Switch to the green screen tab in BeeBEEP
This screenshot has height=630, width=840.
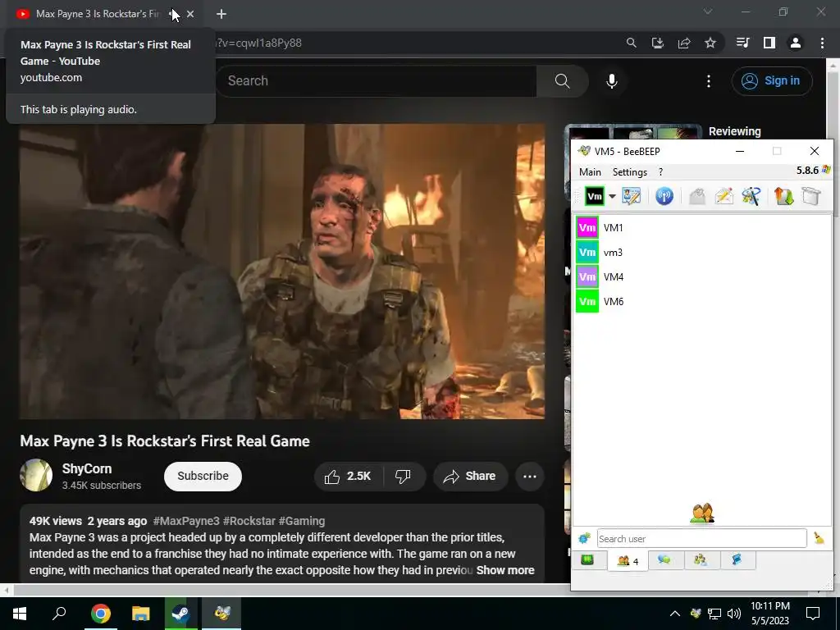point(587,560)
